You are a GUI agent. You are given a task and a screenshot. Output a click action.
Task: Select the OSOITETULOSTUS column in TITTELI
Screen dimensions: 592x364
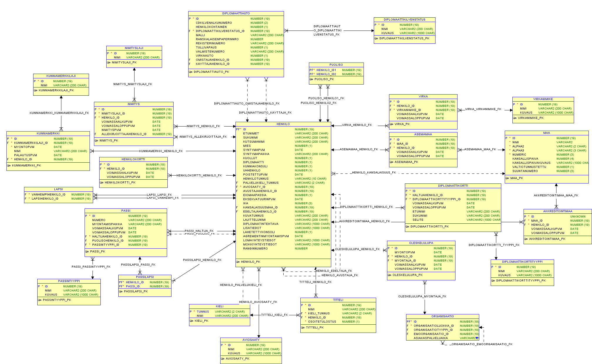(x=338, y=322)
